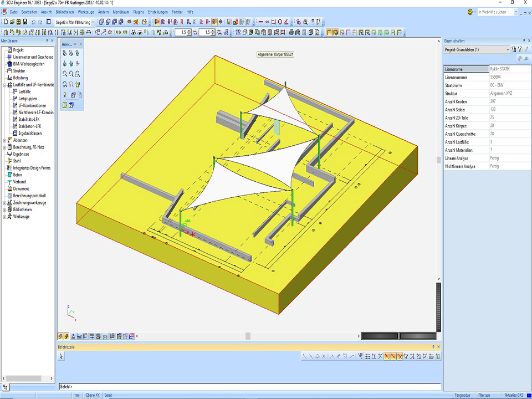Click the horizontal scrollbar below the viewport
Viewport: 532px width, 399px height.
pyautogui.click(x=248, y=336)
